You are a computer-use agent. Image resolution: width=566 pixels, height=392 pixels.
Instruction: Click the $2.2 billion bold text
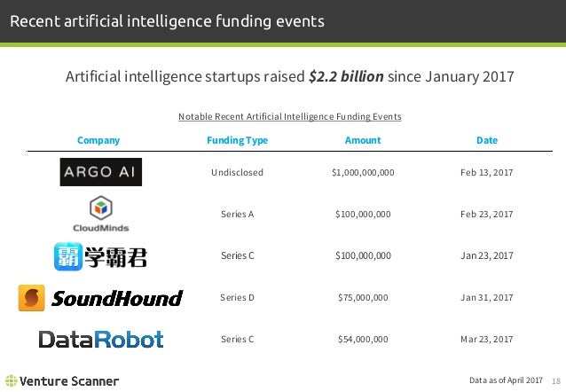click(346, 76)
